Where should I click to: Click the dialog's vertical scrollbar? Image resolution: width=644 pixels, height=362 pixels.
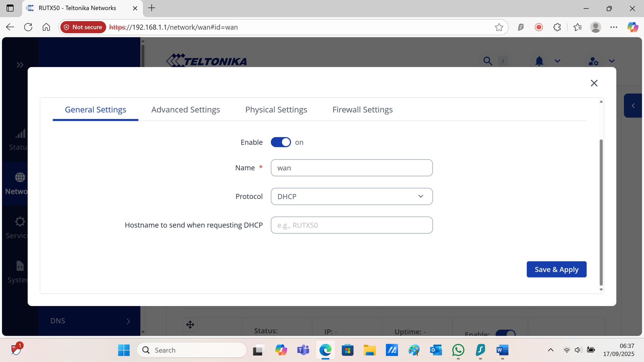[601, 211]
